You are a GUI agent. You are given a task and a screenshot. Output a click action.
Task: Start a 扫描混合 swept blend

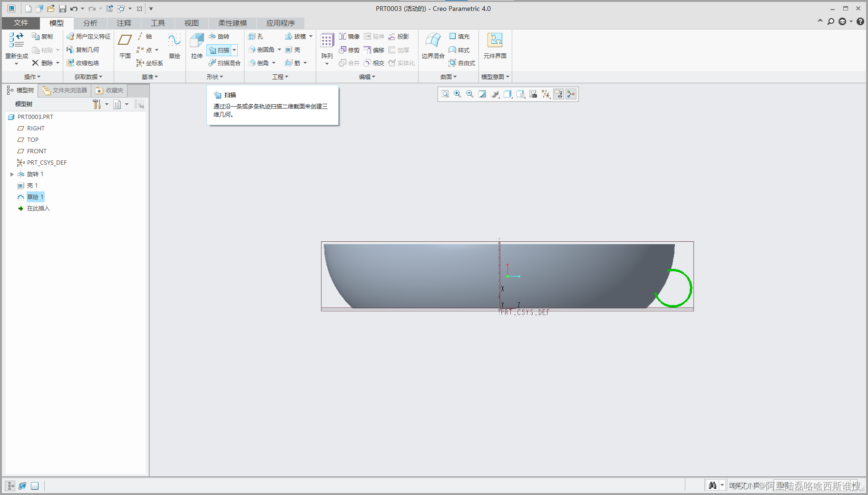pos(224,63)
